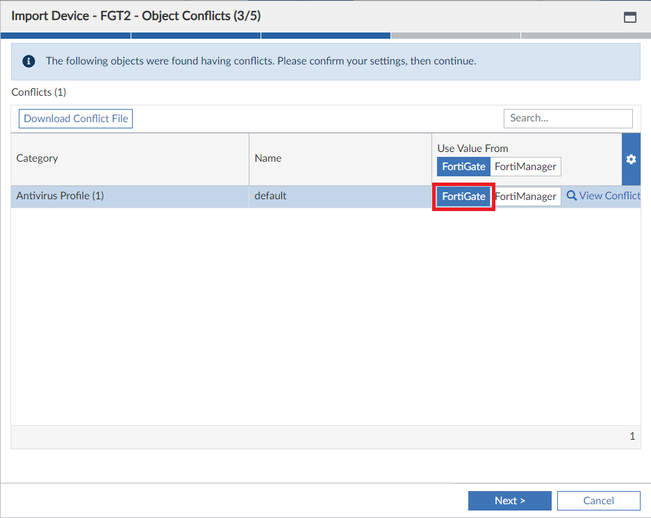
Task: Open column settings gear icon
Action: click(x=631, y=159)
